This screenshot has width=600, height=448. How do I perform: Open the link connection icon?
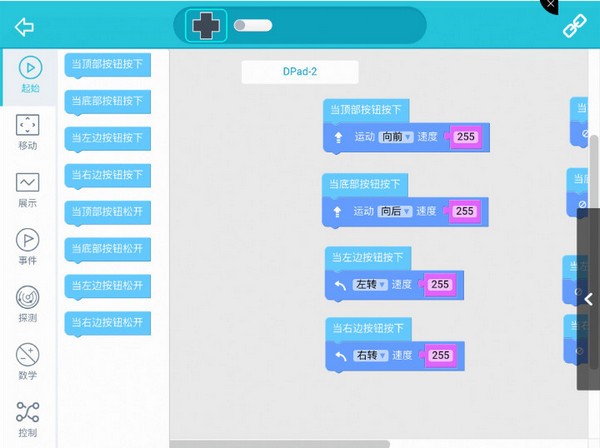[574, 26]
